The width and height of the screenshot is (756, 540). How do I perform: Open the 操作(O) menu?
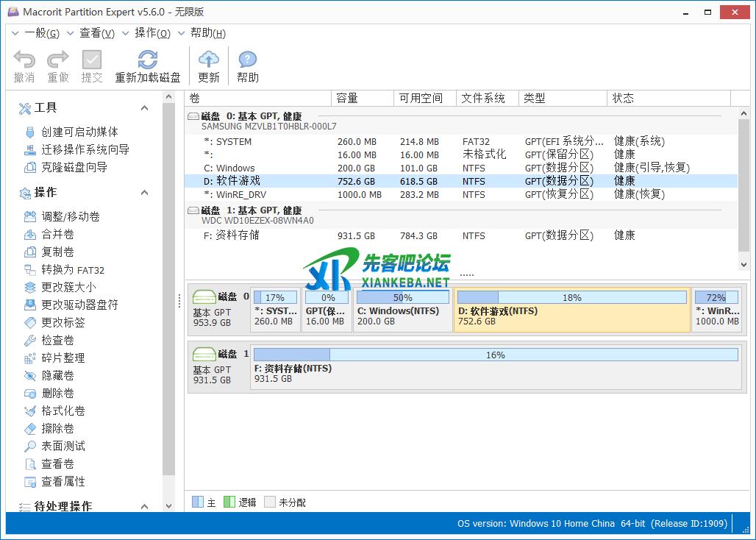tap(152, 33)
